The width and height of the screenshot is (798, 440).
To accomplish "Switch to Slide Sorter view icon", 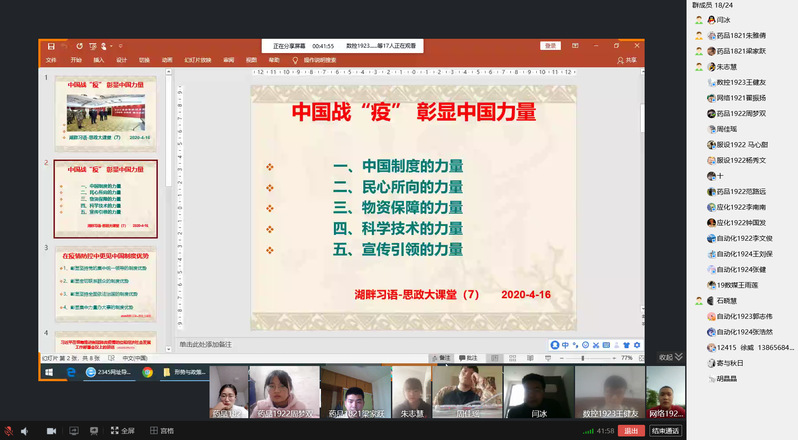I will [512, 358].
